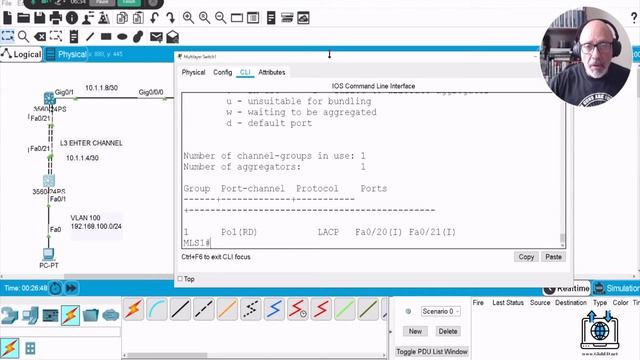
Task: Open help question mark icon
Action: point(634,18)
